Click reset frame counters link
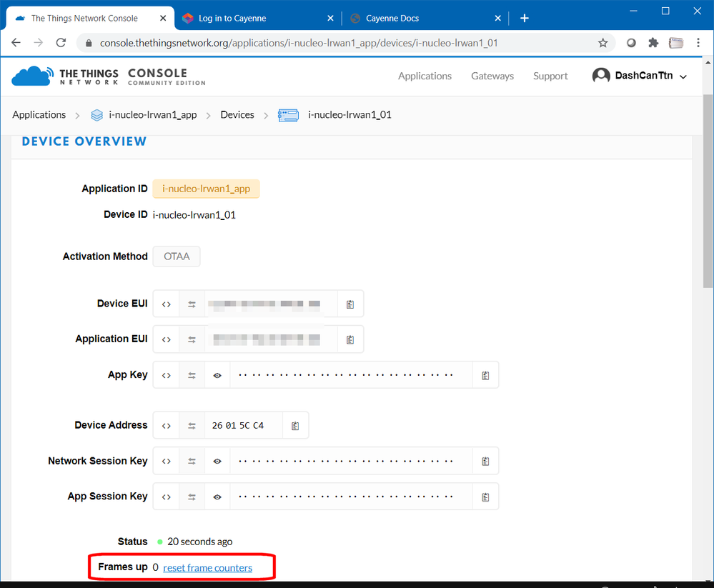This screenshot has height=588, width=714. pyautogui.click(x=208, y=568)
